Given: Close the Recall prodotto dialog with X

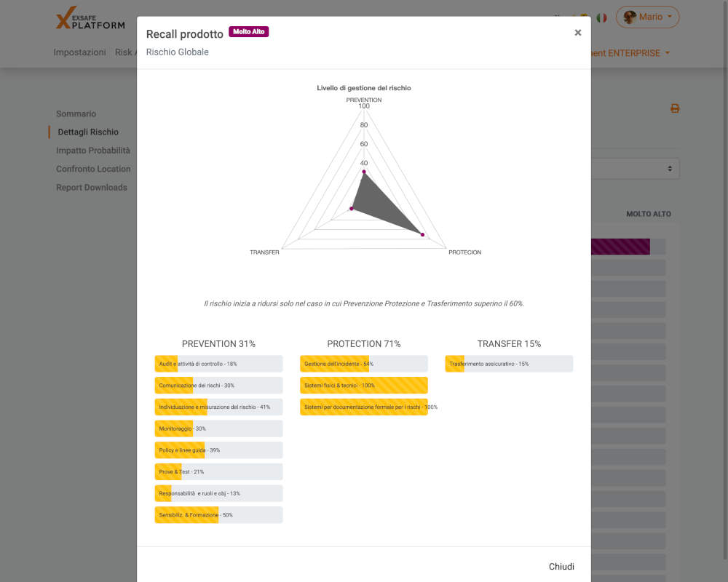Looking at the screenshot, I should (577, 33).
